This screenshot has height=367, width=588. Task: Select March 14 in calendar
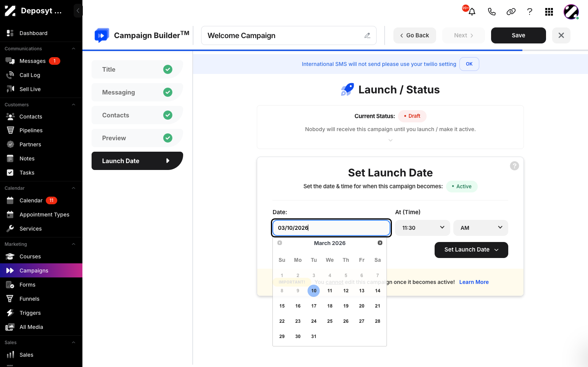[378, 291]
